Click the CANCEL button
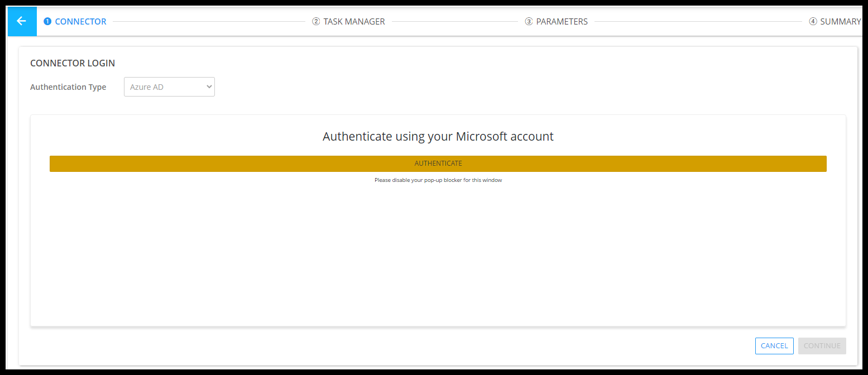 (774, 346)
